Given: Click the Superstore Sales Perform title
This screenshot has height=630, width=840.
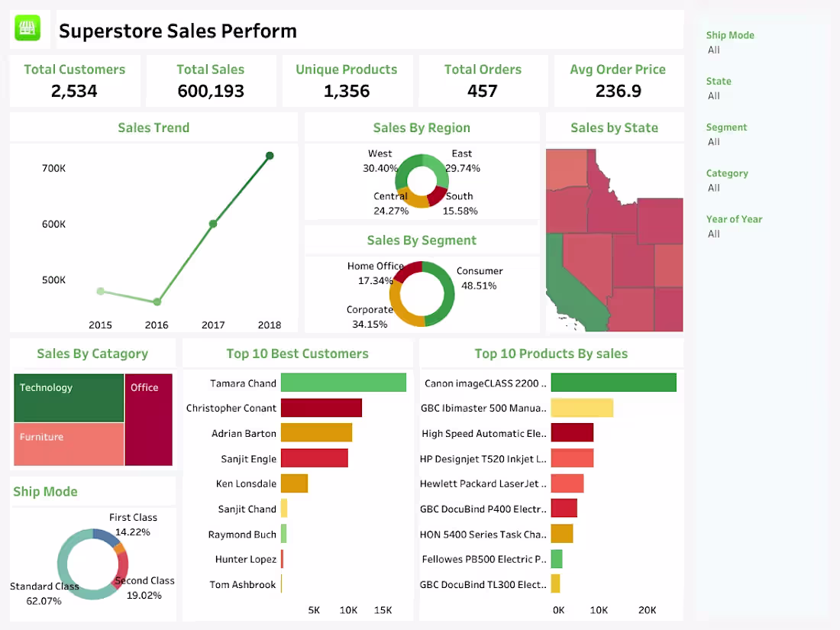Looking at the screenshot, I should point(177,31).
